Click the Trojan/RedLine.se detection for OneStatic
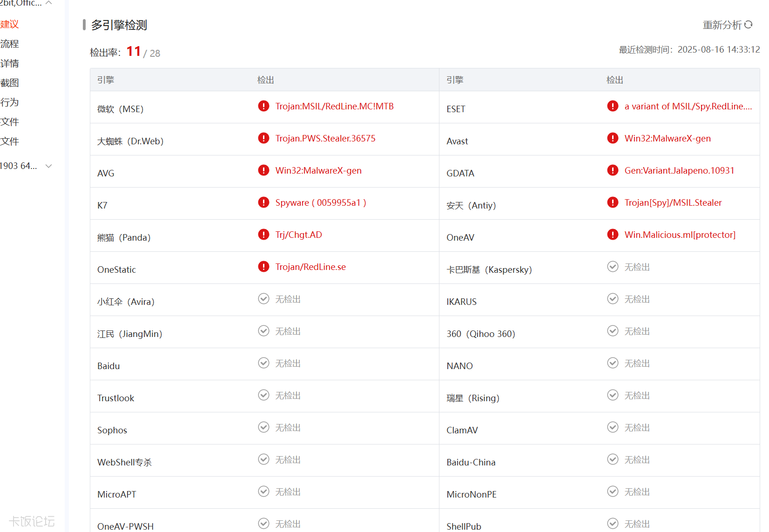The width and height of the screenshot is (769, 532). click(310, 267)
